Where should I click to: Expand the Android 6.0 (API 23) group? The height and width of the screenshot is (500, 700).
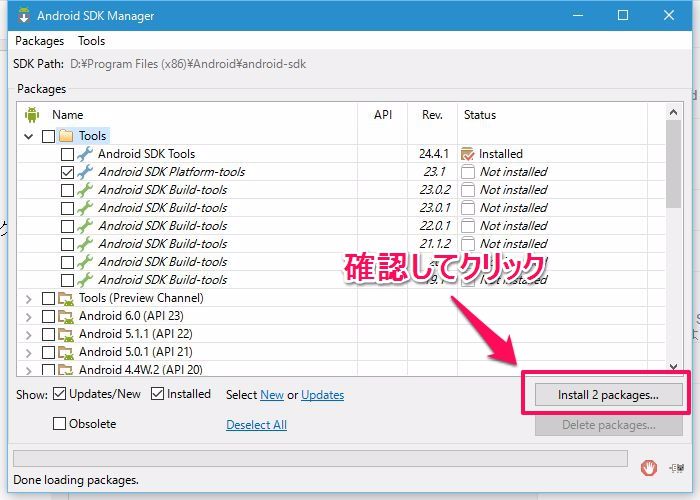[x=29, y=317]
